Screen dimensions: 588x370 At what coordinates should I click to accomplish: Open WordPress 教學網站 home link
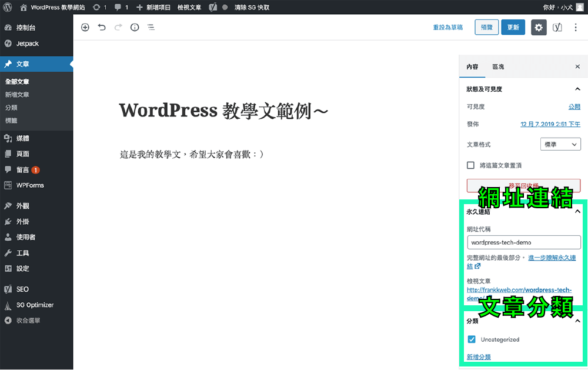[x=52, y=7]
